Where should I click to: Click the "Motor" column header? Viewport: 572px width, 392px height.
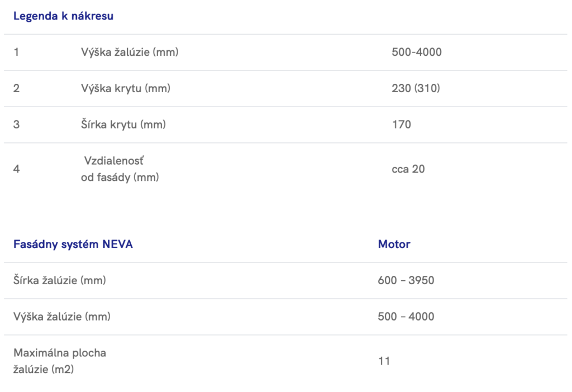tap(394, 244)
